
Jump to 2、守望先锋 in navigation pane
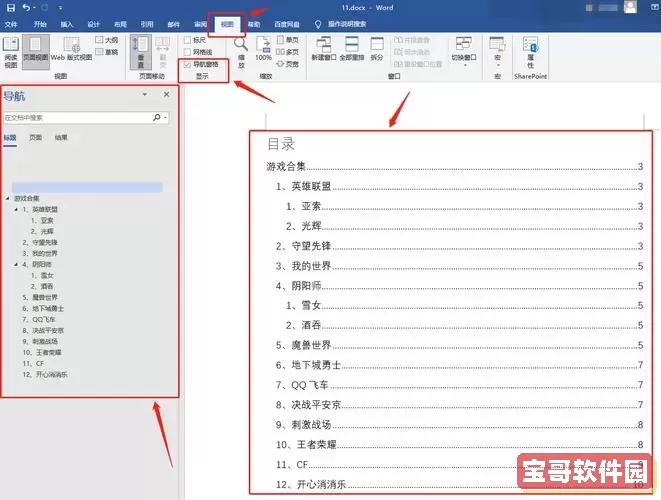point(40,242)
